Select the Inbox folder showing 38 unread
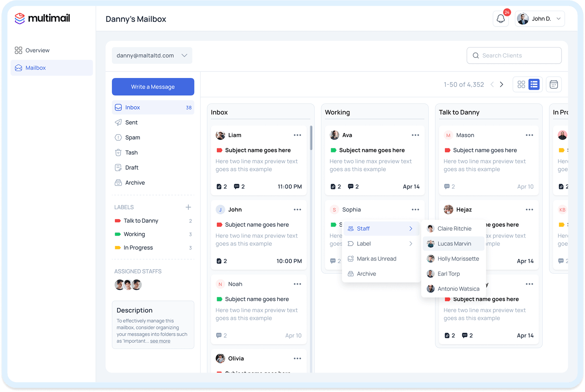This screenshot has width=585, height=392. [132, 107]
